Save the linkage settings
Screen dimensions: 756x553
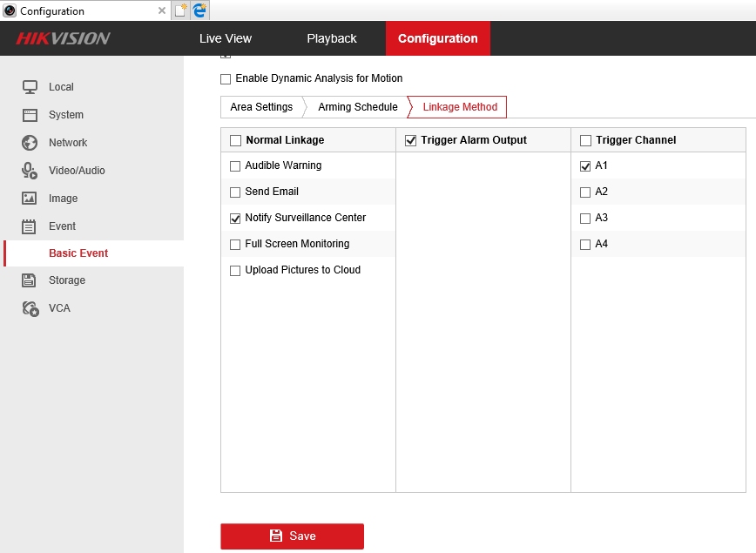point(292,536)
